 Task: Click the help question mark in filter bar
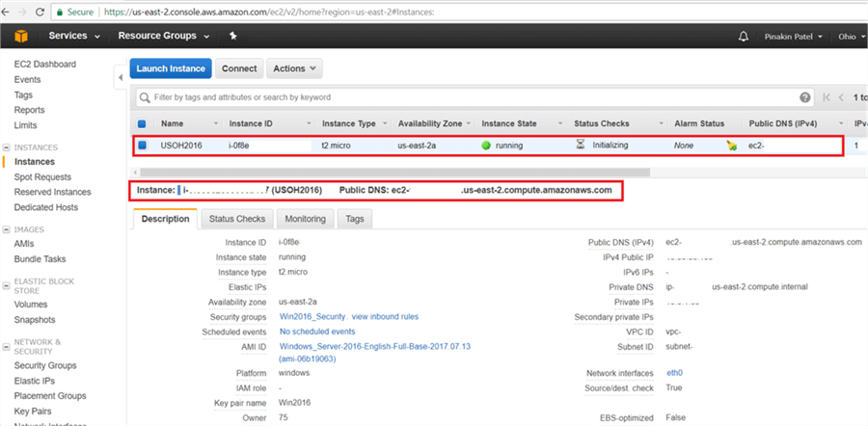pos(805,97)
